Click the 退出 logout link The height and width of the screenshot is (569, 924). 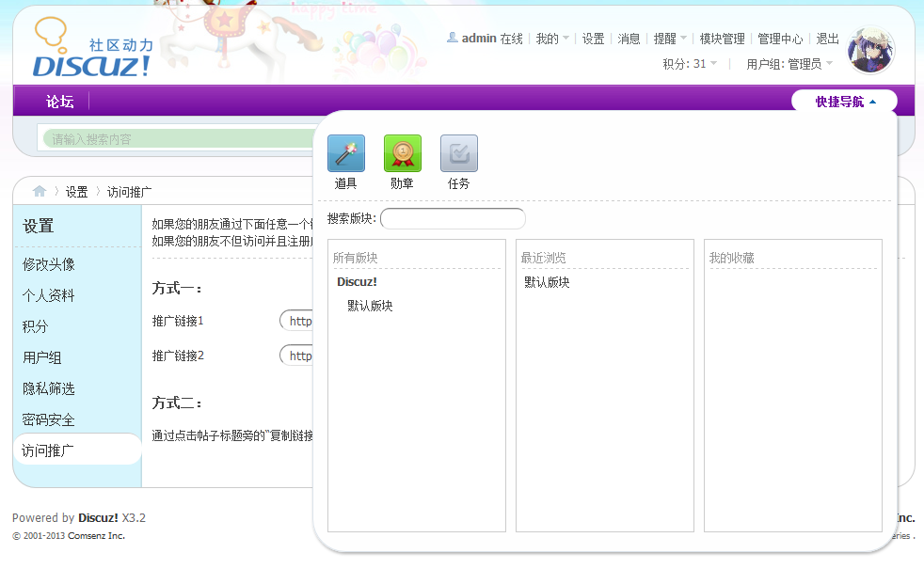pos(827,39)
